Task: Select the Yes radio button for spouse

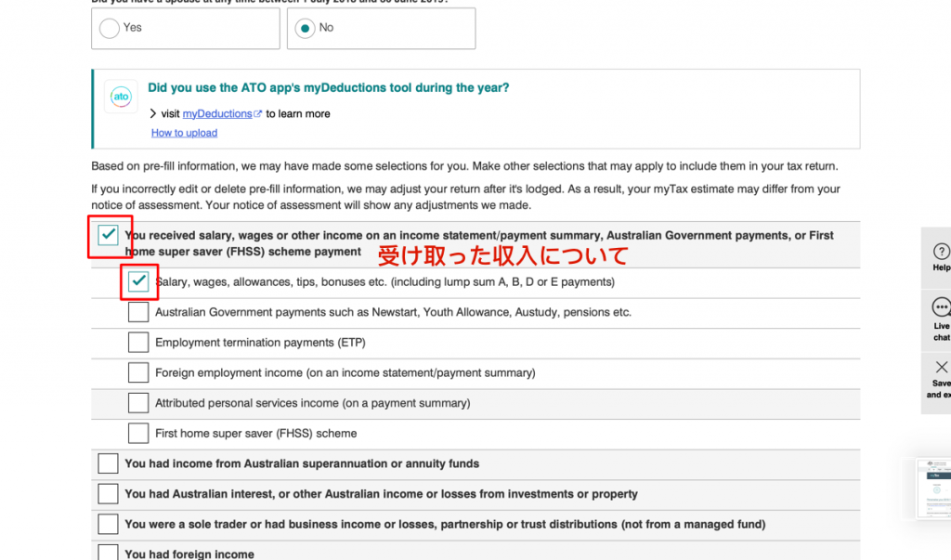Action: 110,28
